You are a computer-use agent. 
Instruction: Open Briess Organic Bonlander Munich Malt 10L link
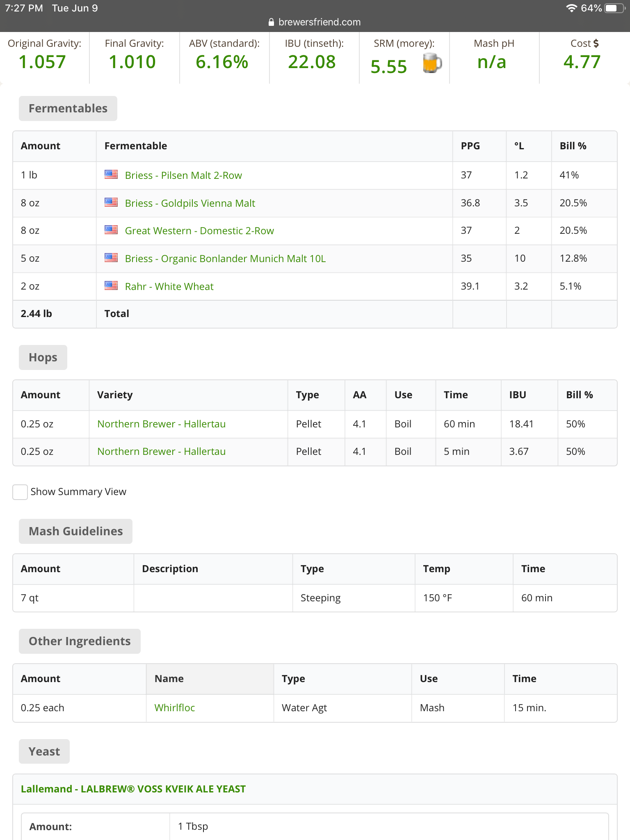click(225, 258)
